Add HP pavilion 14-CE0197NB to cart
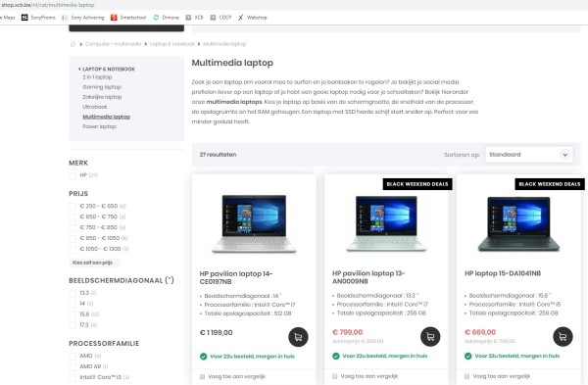This screenshot has height=385, width=588. click(298, 337)
